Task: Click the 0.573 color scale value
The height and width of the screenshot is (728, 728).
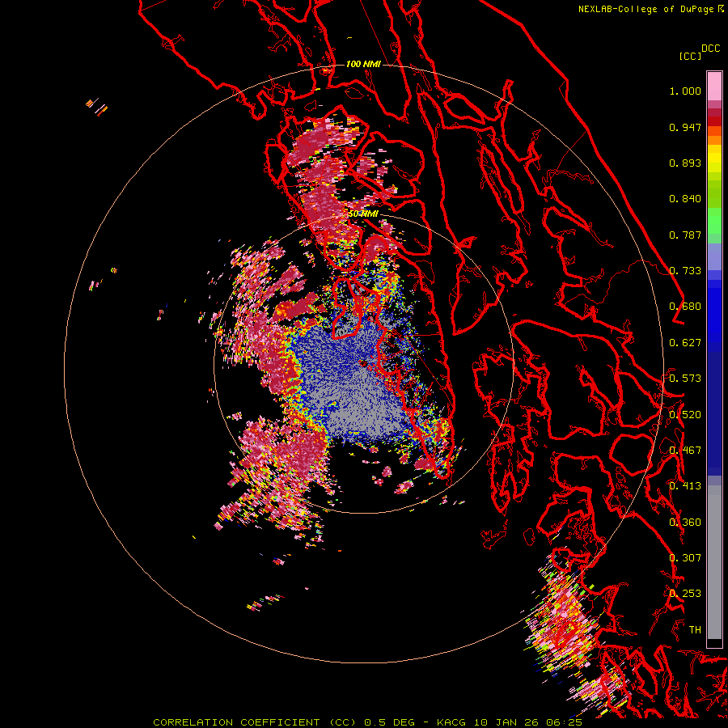Action: point(685,379)
